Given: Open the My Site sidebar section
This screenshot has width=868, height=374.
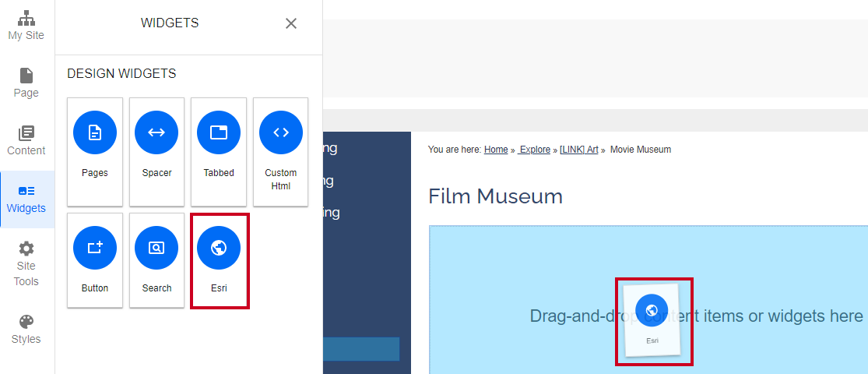Looking at the screenshot, I should tap(26, 26).
